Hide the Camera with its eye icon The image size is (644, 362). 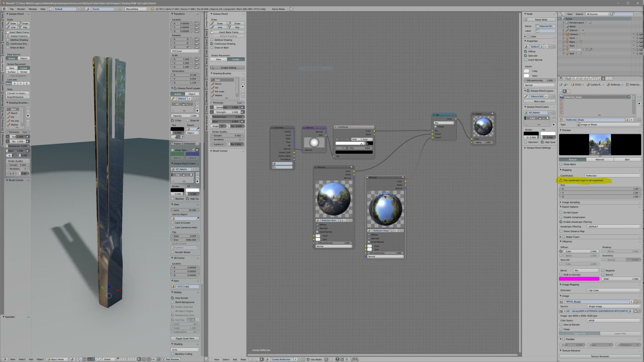pos(633,34)
